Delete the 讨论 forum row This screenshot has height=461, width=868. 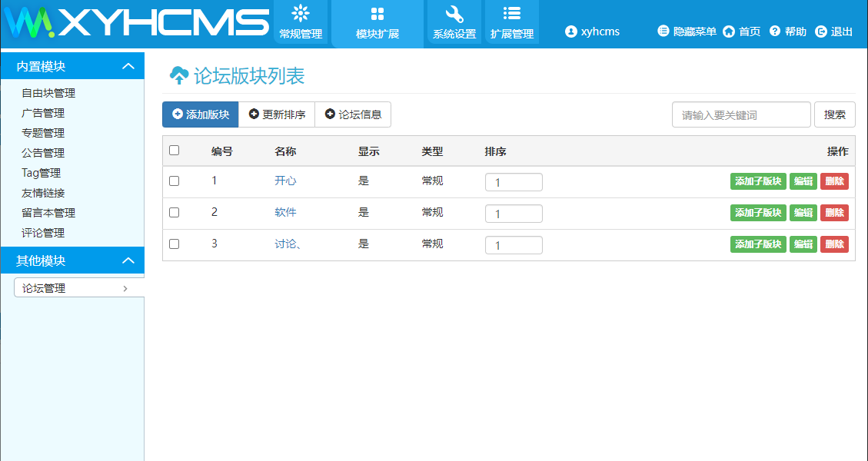pos(834,244)
